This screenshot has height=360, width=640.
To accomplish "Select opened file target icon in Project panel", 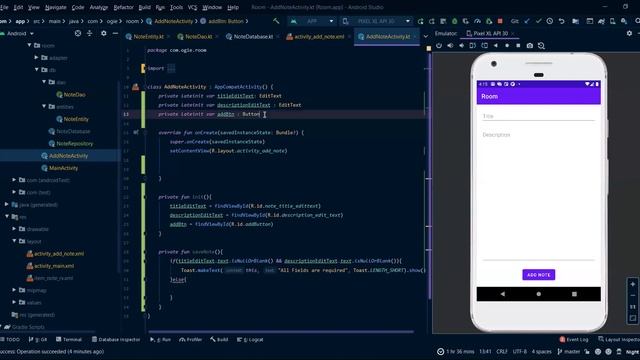I will point(78,33).
